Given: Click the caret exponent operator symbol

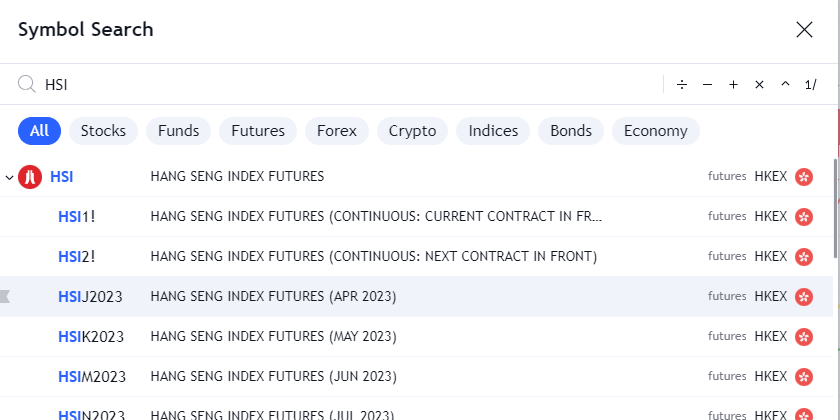Looking at the screenshot, I should coord(785,85).
